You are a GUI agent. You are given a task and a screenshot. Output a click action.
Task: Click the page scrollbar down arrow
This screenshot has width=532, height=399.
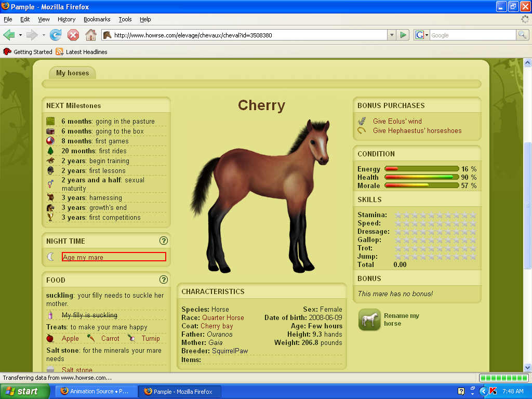[528, 367]
